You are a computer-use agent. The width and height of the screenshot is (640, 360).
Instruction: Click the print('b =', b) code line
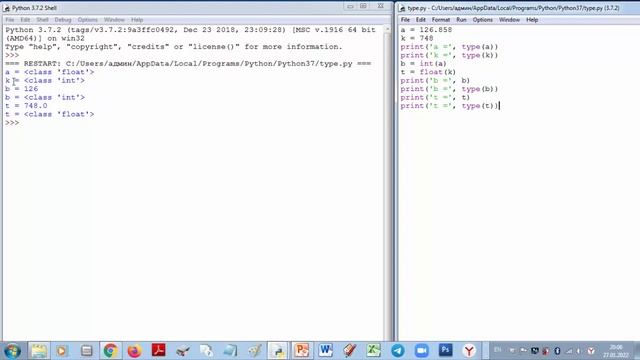435,81
